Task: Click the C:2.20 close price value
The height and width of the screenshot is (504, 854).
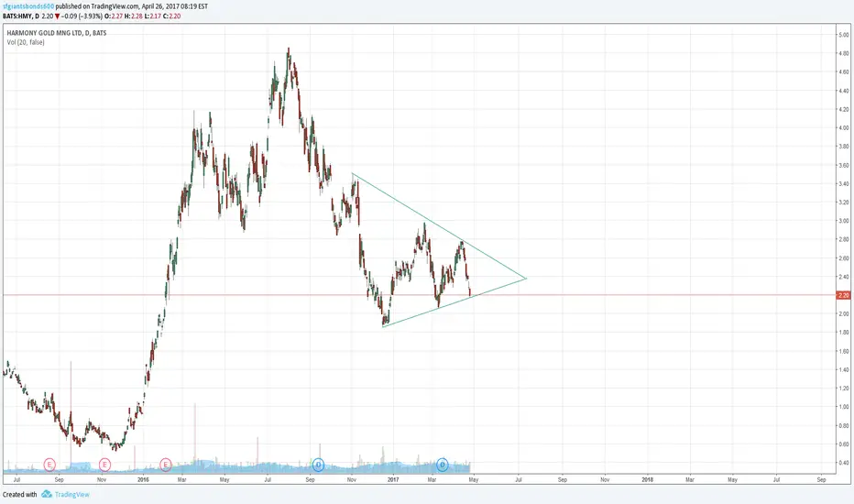Action: coord(172,16)
